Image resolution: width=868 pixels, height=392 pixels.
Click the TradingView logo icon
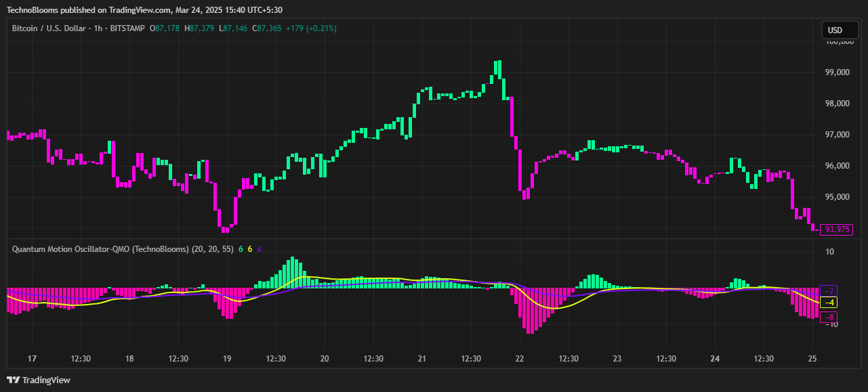(x=13, y=380)
